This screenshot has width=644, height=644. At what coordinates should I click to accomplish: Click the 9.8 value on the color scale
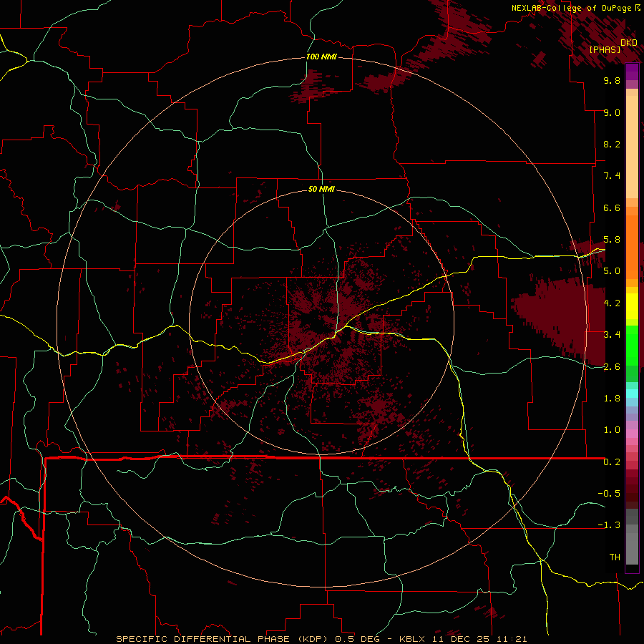click(x=612, y=80)
